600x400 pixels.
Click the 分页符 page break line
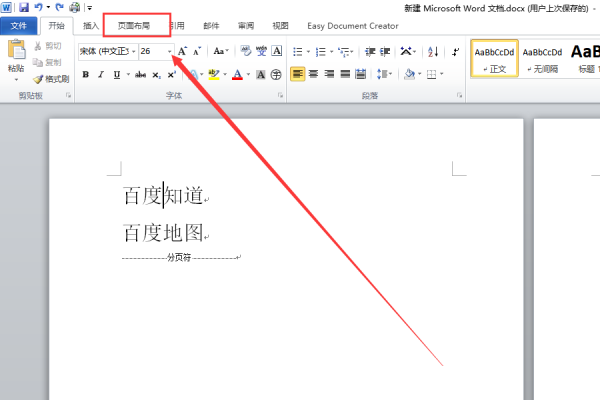181,258
